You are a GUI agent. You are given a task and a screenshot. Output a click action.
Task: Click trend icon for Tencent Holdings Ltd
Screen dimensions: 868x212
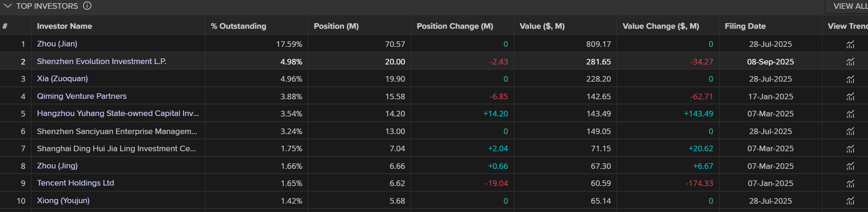click(x=850, y=184)
